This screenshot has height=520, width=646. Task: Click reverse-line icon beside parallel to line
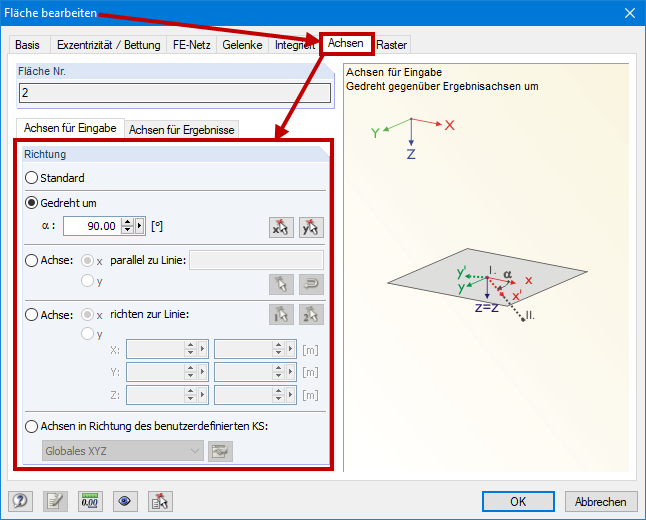click(311, 284)
